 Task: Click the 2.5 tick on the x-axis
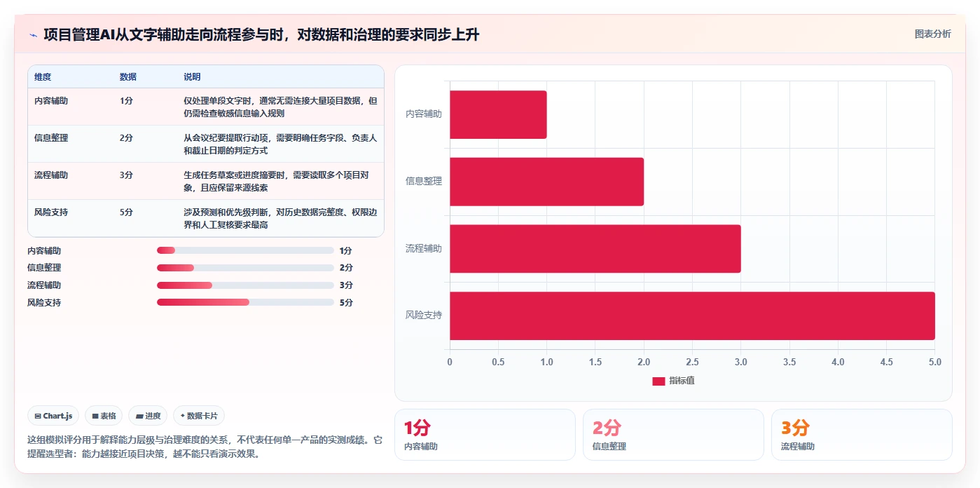click(692, 362)
